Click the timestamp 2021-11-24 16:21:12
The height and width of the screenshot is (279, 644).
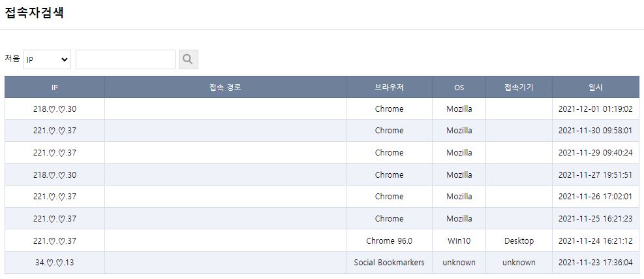click(596, 240)
